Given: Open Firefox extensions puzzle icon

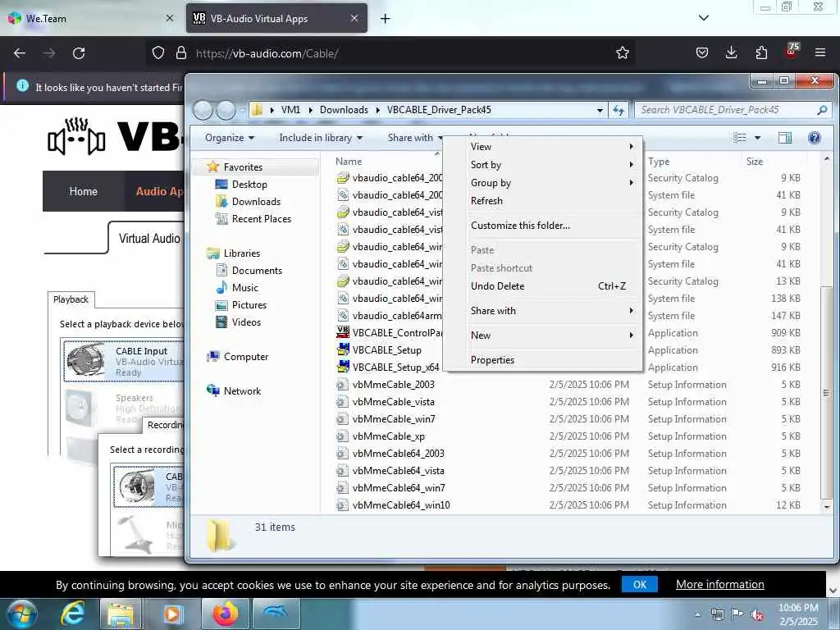Looking at the screenshot, I should pyautogui.click(x=761, y=52).
